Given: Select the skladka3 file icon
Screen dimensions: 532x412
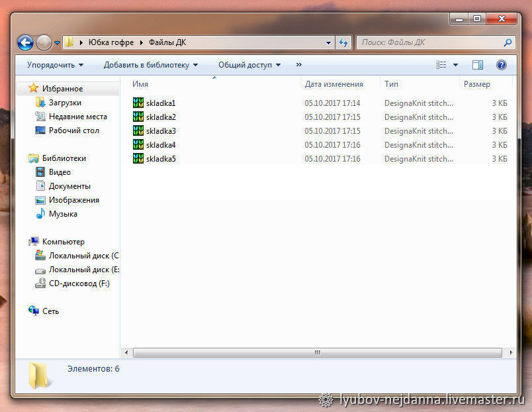Looking at the screenshot, I should tap(138, 130).
